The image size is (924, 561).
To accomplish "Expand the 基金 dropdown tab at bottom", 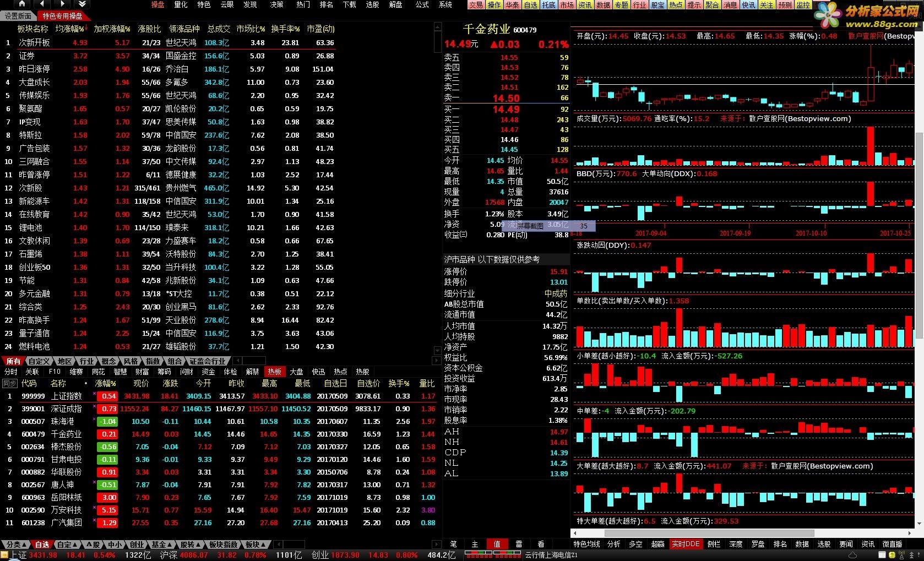I will tap(161, 544).
